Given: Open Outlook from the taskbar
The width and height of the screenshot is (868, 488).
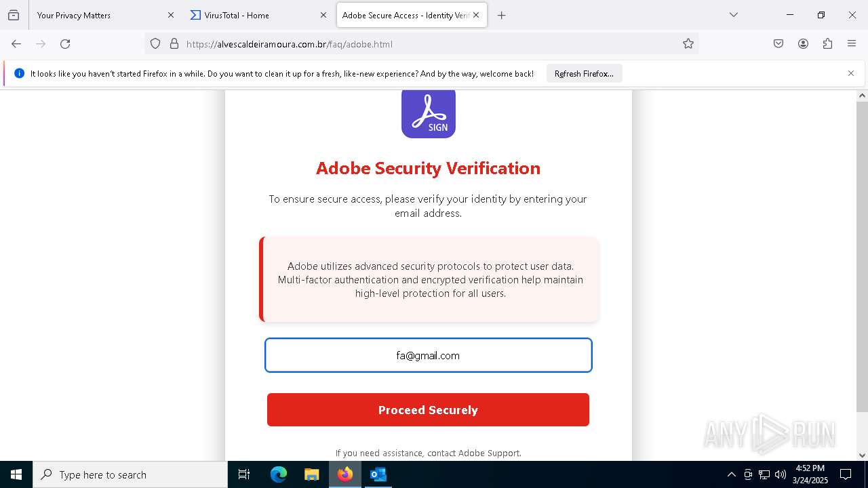Looking at the screenshot, I should coord(378,474).
